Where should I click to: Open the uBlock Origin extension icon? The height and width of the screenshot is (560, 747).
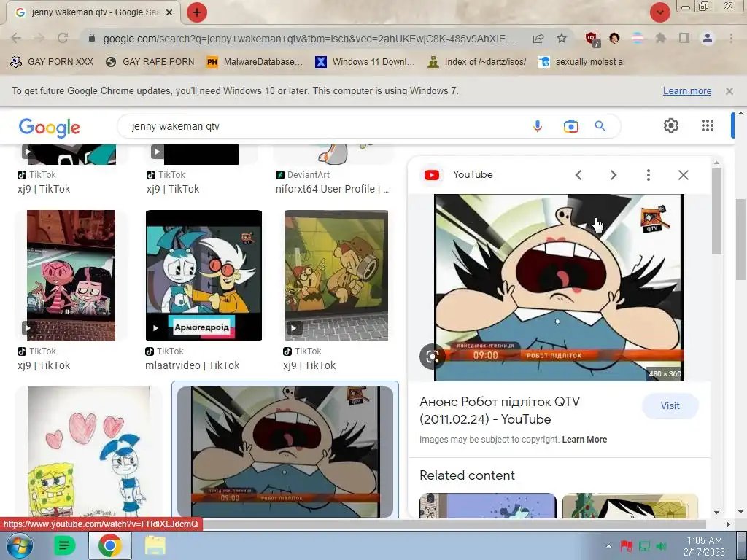point(592,39)
